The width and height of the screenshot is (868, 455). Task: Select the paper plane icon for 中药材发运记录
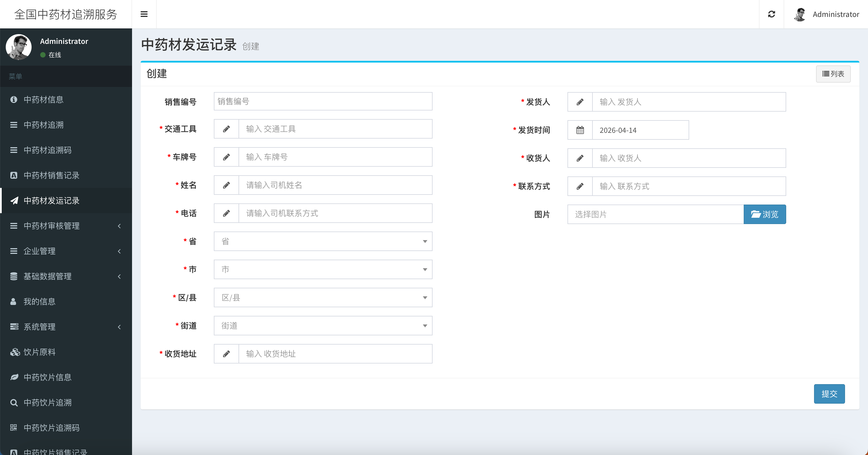pos(13,201)
